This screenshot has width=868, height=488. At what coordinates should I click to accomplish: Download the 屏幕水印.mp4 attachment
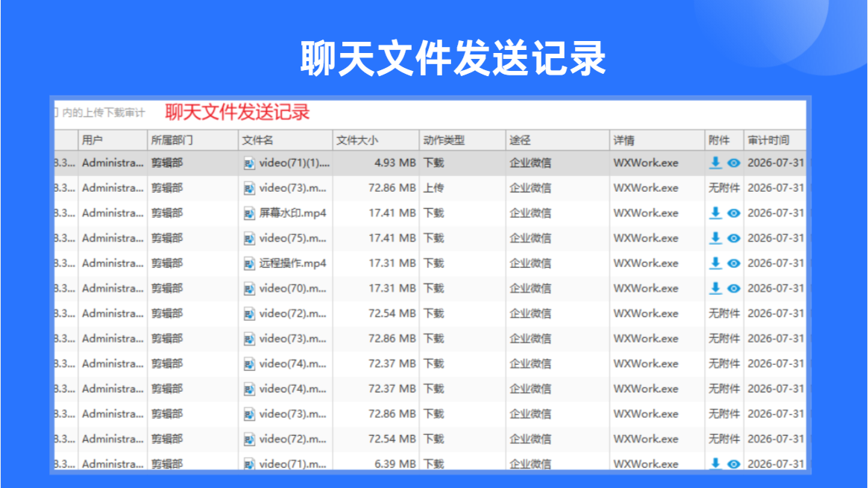pos(715,213)
